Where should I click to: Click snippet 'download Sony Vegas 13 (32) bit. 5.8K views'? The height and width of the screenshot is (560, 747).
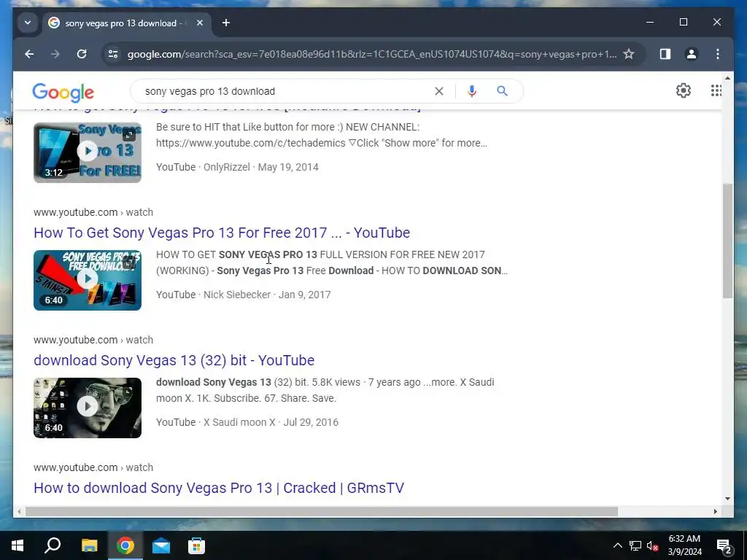pos(325,391)
